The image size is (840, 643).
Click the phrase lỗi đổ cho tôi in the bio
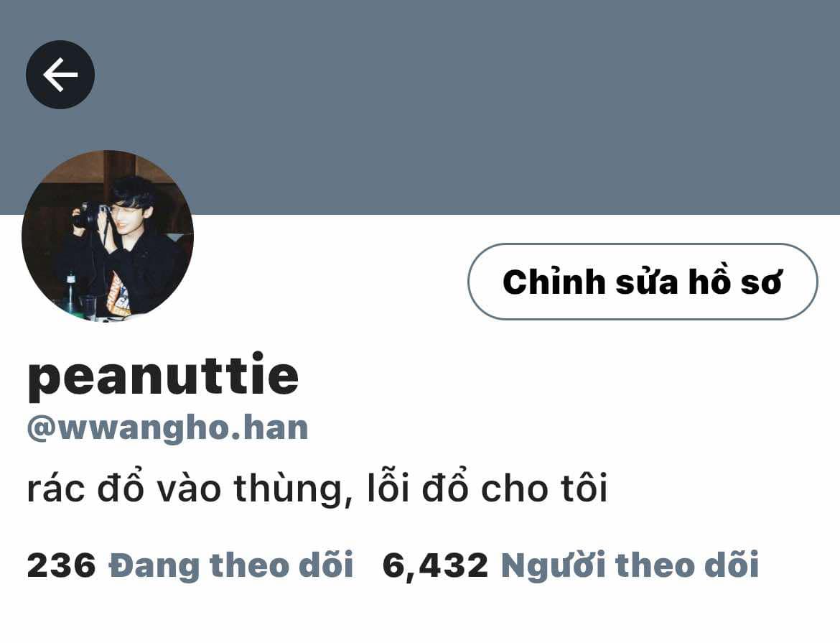click(x=487, y=488)
